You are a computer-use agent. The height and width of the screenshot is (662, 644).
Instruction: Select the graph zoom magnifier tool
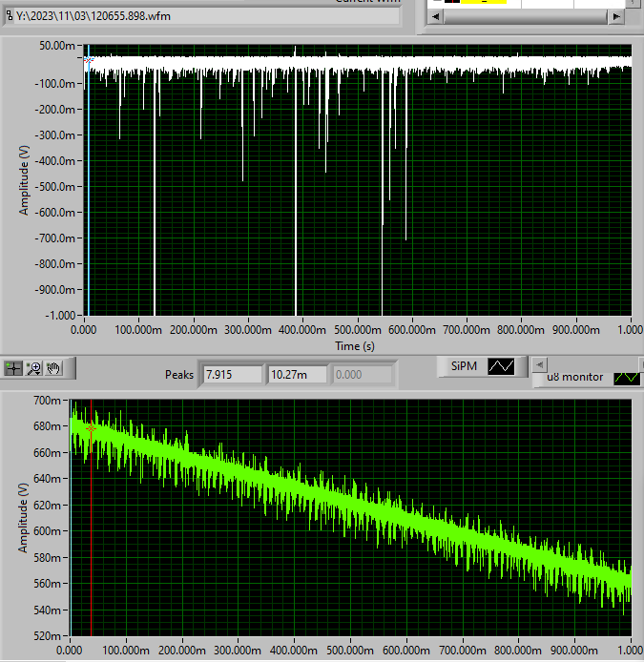click(33, 368)
